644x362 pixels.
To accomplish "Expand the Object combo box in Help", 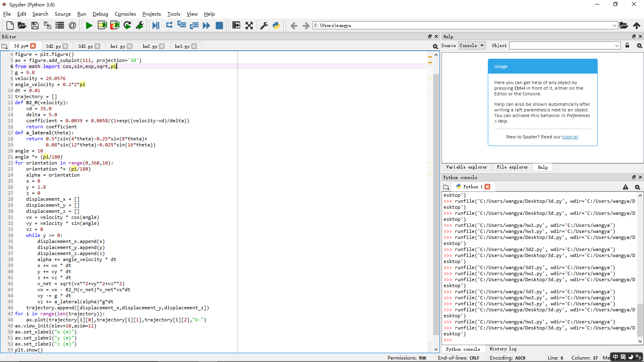I will click(x=617, y=46).
